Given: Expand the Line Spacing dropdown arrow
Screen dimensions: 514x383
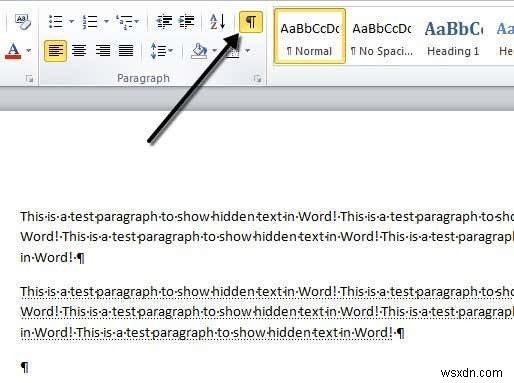Looking at the screenshot, I should [171, 51].
